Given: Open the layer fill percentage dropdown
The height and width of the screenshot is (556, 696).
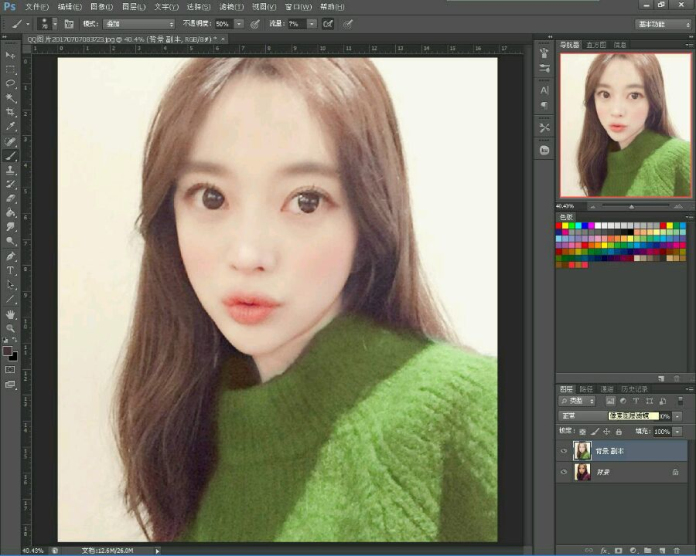Looking at the screenshot, I should tap(678, 431).
